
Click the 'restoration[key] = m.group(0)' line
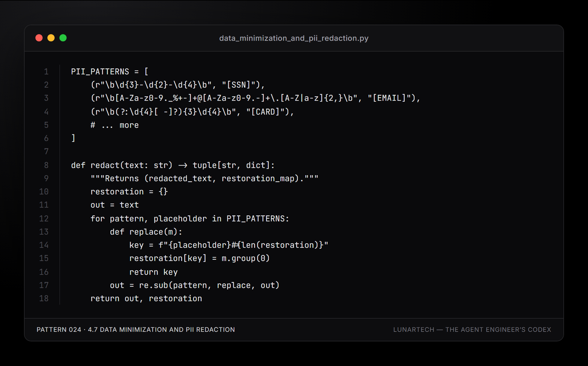point(199,258)
